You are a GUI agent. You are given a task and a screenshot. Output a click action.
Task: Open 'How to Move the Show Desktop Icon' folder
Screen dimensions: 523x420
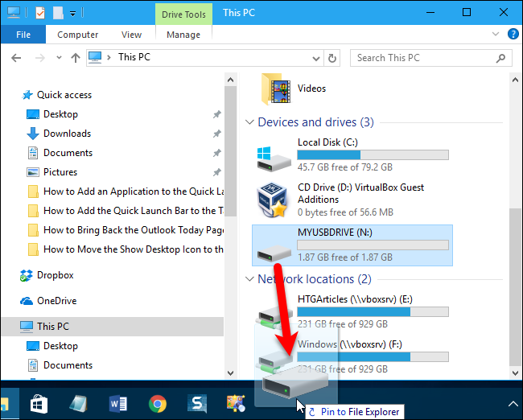(x=126, y=249)
